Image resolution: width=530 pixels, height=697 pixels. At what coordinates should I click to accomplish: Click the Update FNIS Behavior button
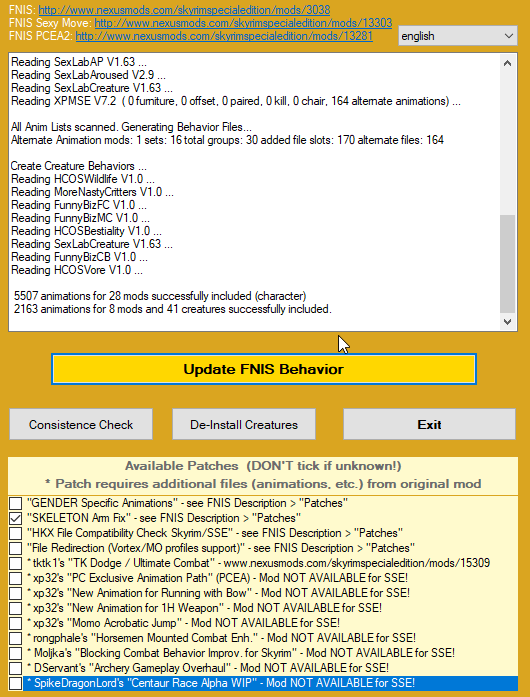(x=264, y=369)
